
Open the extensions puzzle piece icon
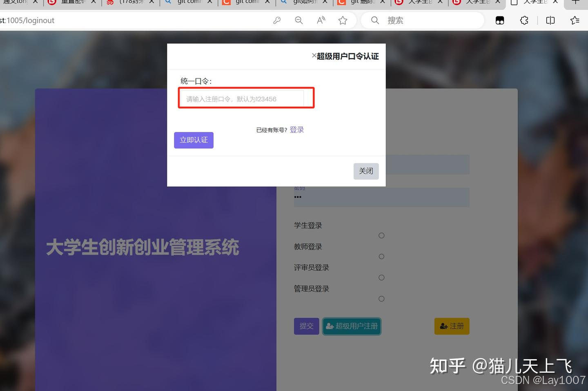[524, 20]
